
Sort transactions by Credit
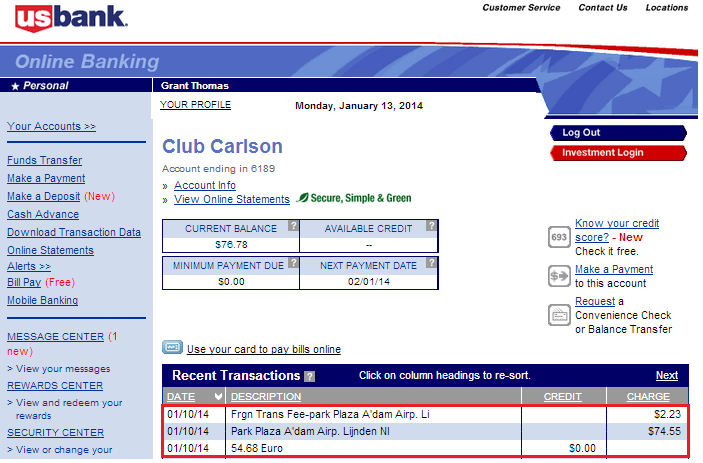[x=563, y=397]
